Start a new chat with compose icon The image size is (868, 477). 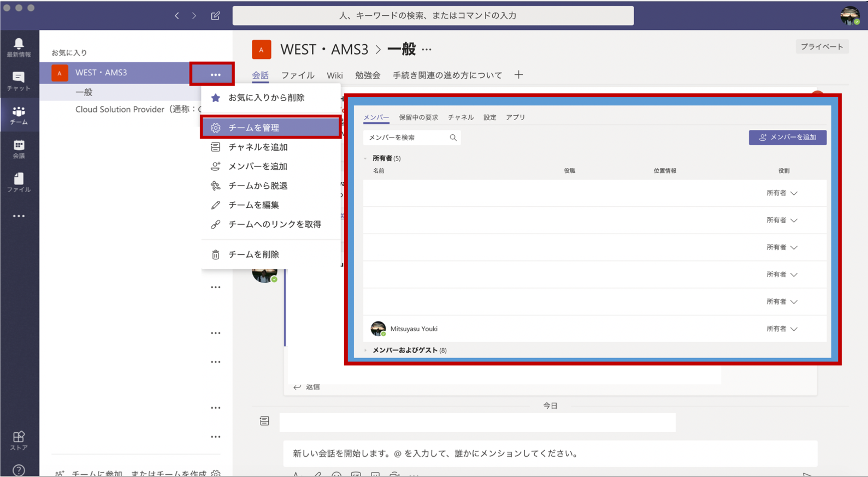216,16
